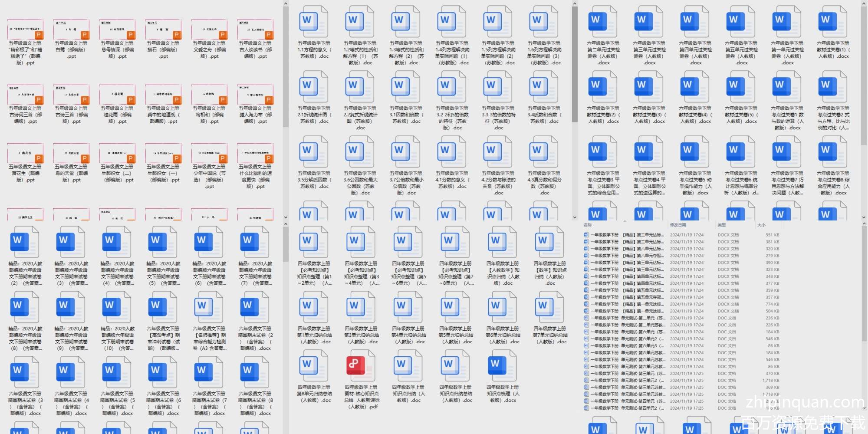Open the 2.1折线统计图 doc file icon
The image size is (868, 434).
pyautogui.click(x=313, y=87)
